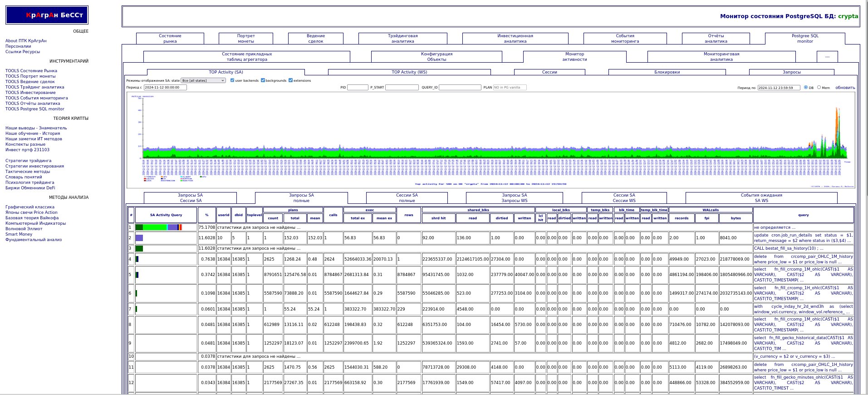Click the purple activity bar in row 2
Viewport: 868px width, 395px height.
pyautogui.click(x=139, y=238)
